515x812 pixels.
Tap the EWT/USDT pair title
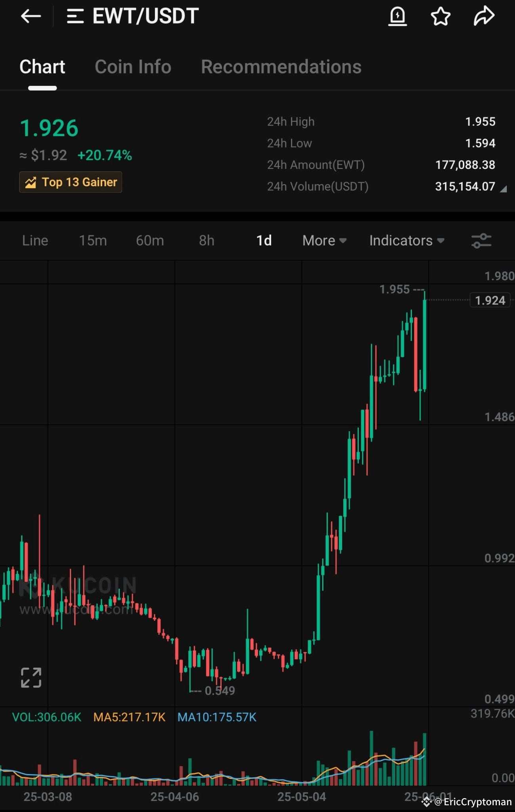point(145,16)
